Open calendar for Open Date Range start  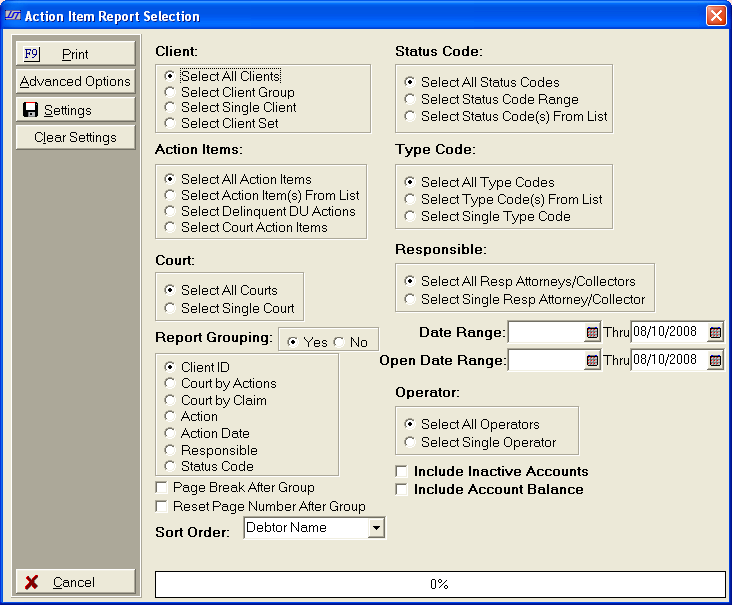point(592,360)
